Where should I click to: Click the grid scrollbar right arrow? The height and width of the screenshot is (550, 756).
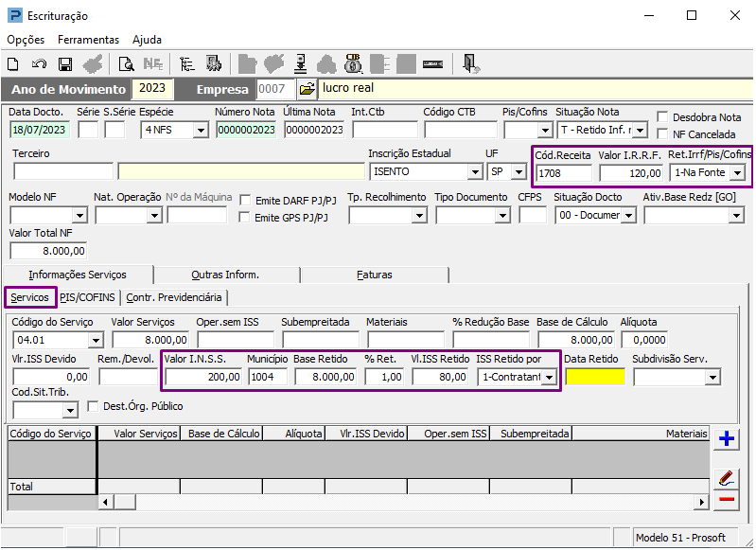[701, 503]
